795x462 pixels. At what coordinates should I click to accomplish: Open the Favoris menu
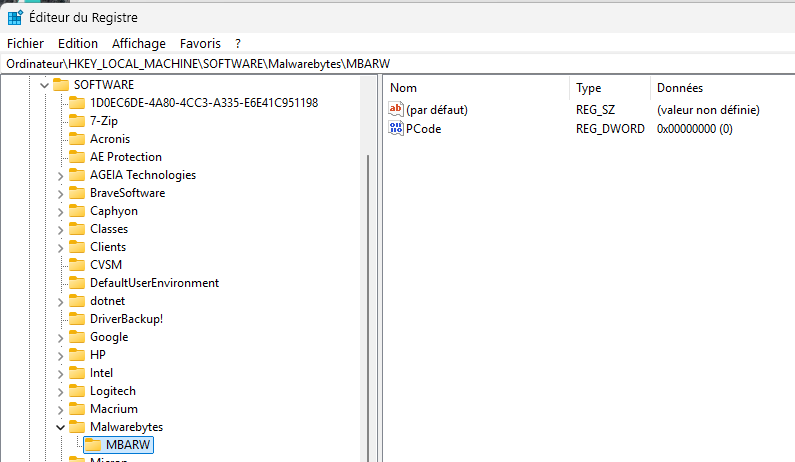click(200, 44)
